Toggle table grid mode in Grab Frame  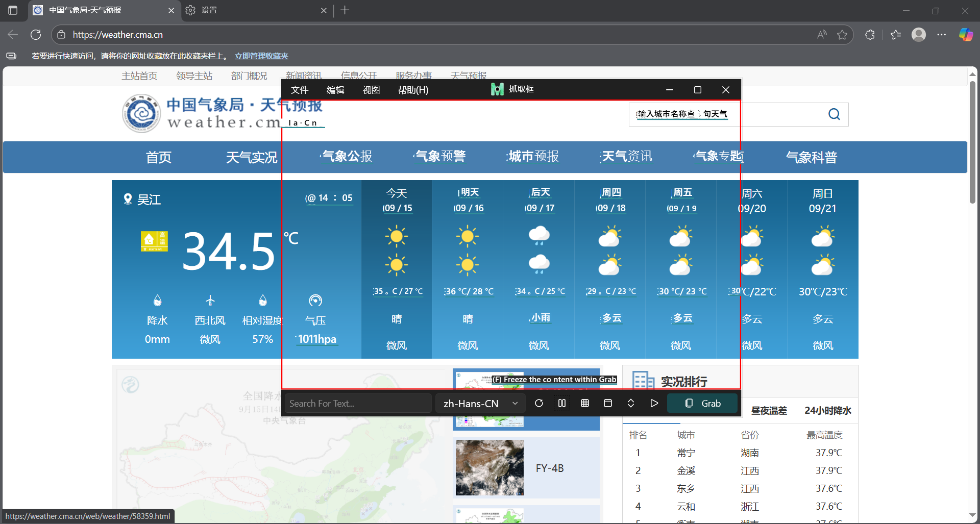(x=585, y=403)
